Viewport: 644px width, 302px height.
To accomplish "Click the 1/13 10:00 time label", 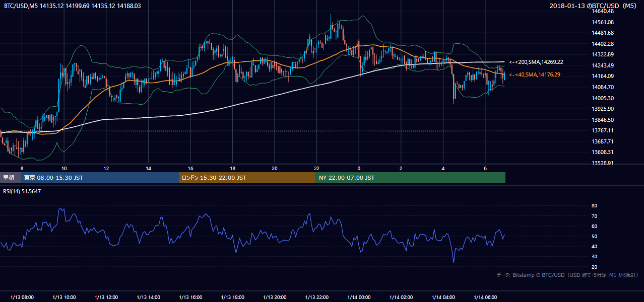I will coord(64,297).
